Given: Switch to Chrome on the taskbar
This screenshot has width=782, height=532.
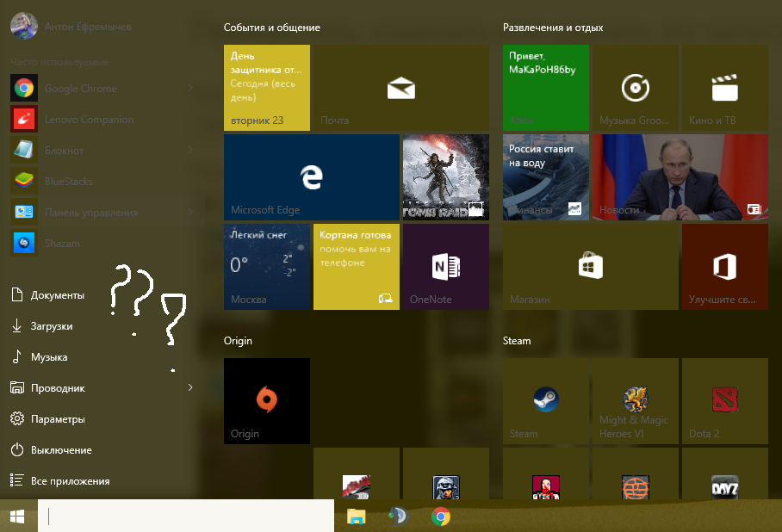Looking at the screenshot, I should pos(441,517).
